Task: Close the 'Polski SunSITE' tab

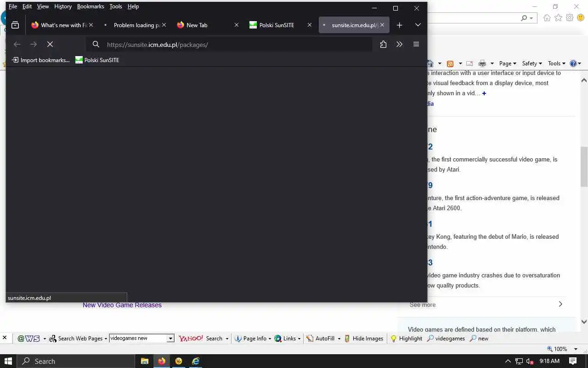Action: point(309,25)
